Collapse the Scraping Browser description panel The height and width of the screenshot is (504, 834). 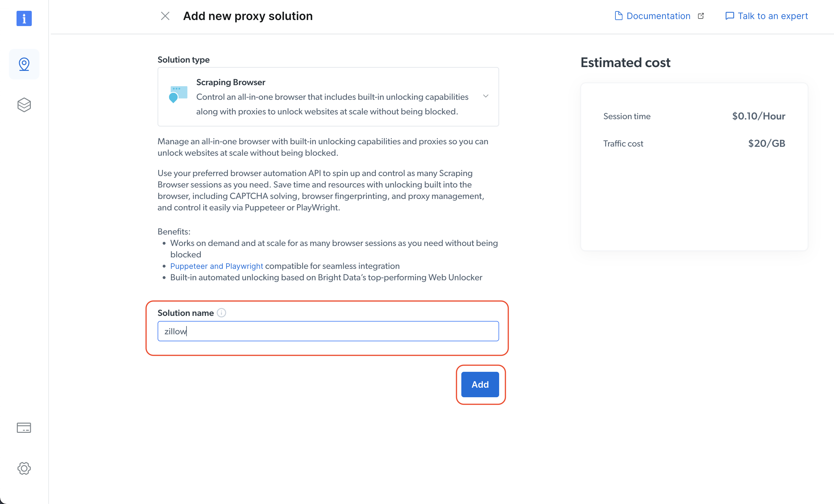point(486,96)
